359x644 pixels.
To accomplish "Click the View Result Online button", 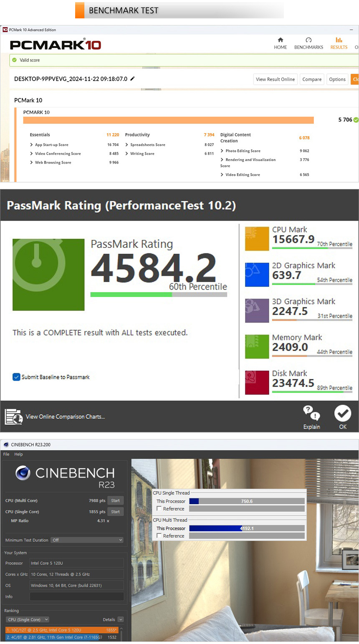I will click(275, 79).
